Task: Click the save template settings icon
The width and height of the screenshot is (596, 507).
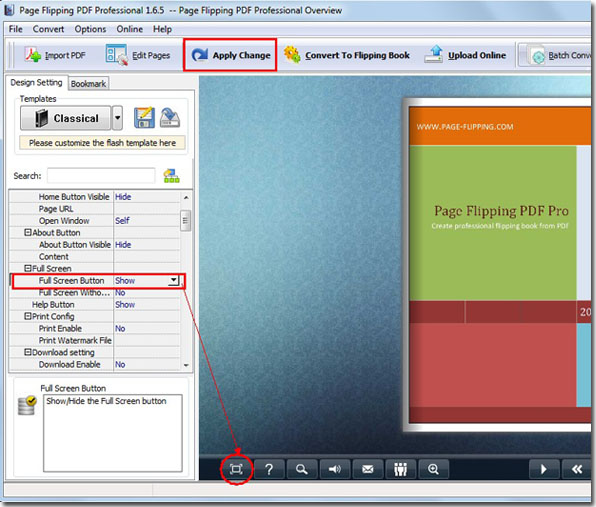Action: [144, 117]
